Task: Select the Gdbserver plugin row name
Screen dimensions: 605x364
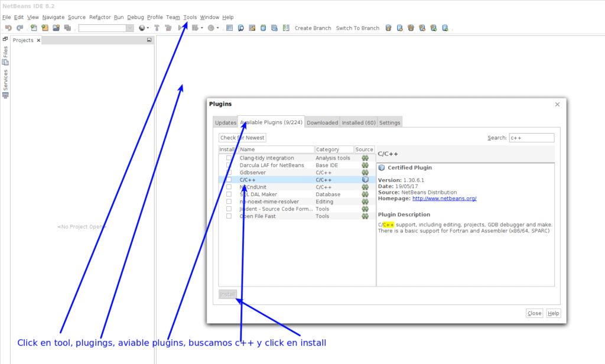Action: (x=253, y=173)
